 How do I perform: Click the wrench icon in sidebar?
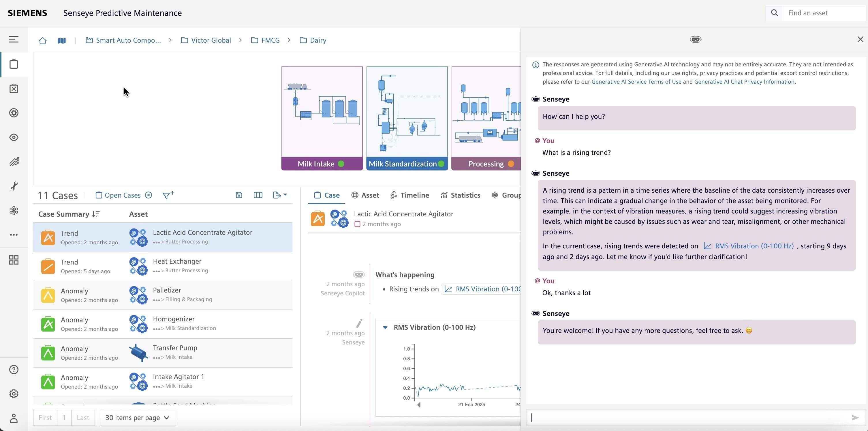point(14,186)
